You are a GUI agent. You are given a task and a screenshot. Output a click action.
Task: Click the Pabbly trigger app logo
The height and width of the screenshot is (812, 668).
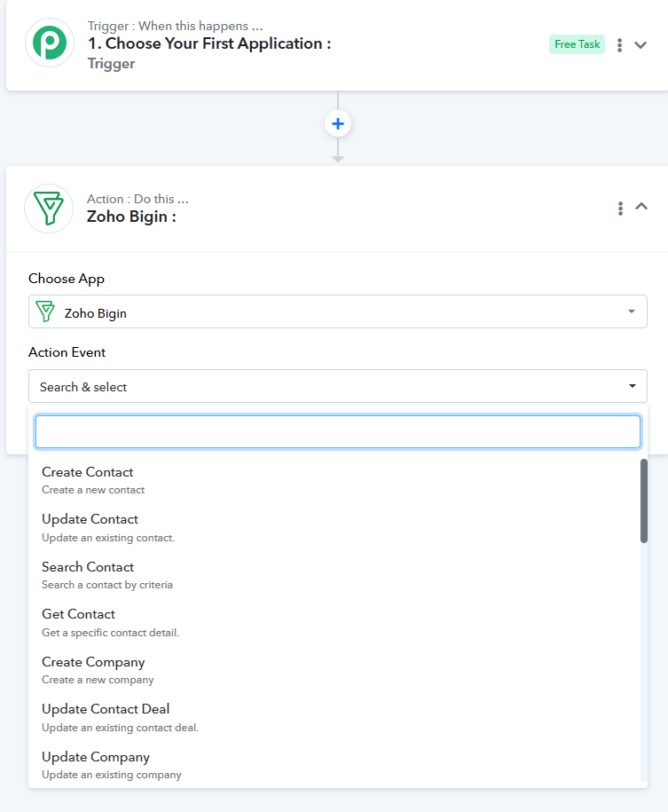click(x=50, y=43)
